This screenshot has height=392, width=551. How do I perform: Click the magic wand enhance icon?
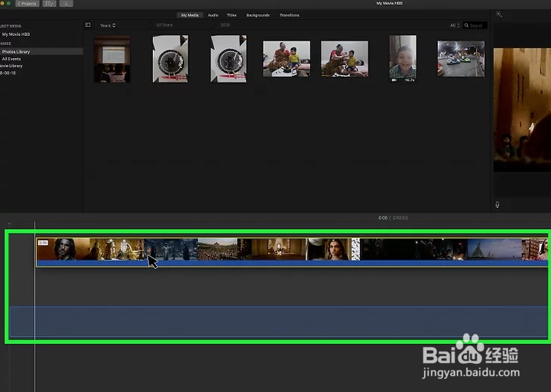tap(498, 14)
